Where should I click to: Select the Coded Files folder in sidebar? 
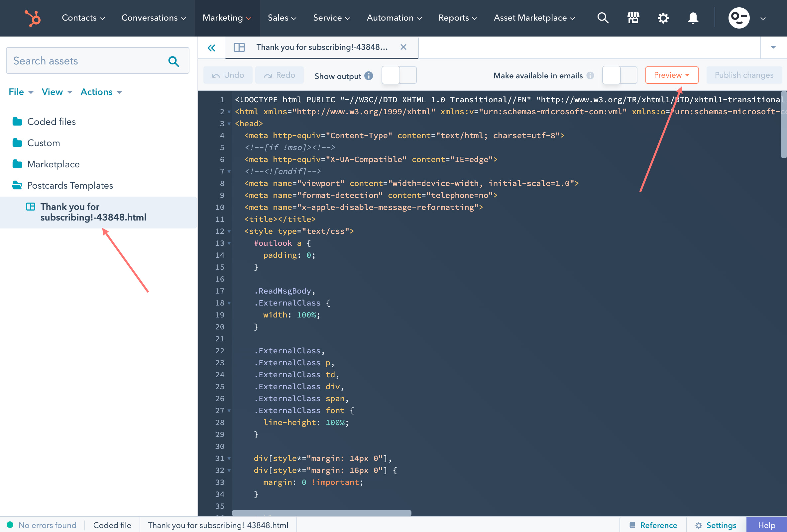(x=51, y=121)
